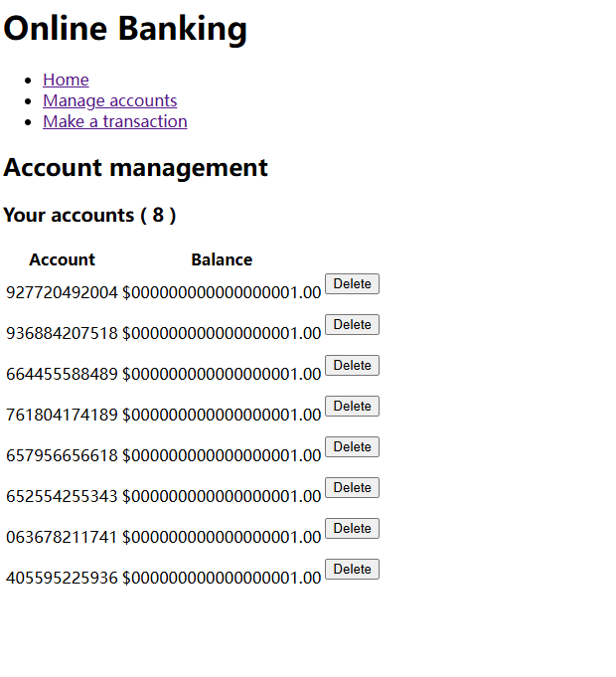Open the Make a transaction link
Image resolution: width=616 pixels, height=677 pixels.
click(x=114, y=121)
